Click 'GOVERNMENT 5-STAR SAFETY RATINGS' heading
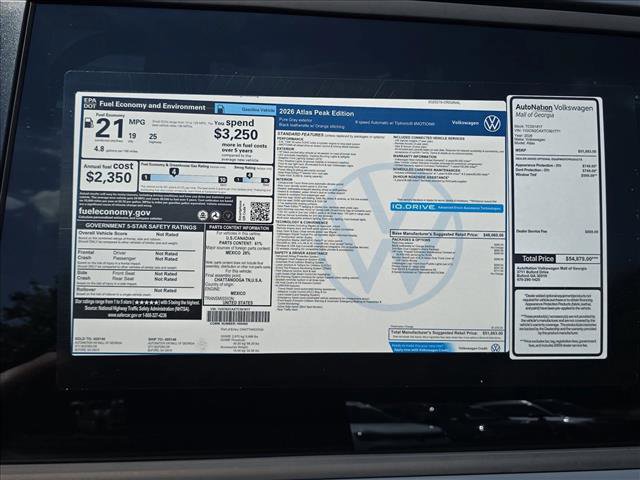This screenshot has height=480, width=640. point(141,227)
